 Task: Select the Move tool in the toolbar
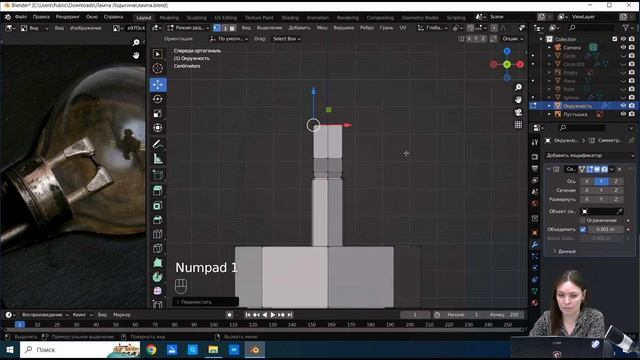click(158, 84)
